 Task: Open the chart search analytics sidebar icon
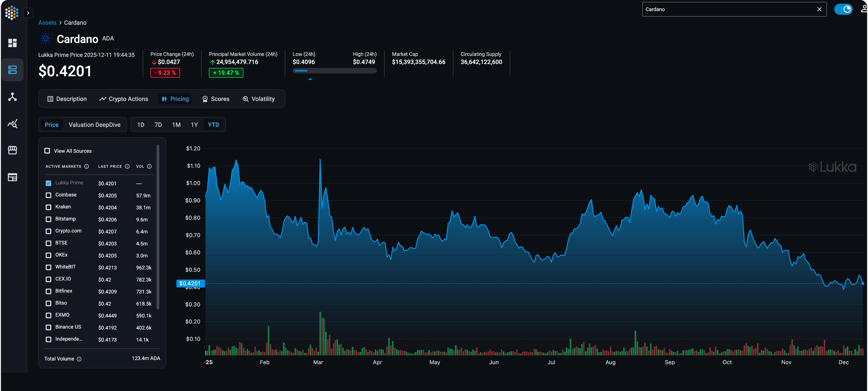click(x=13, y=124)
